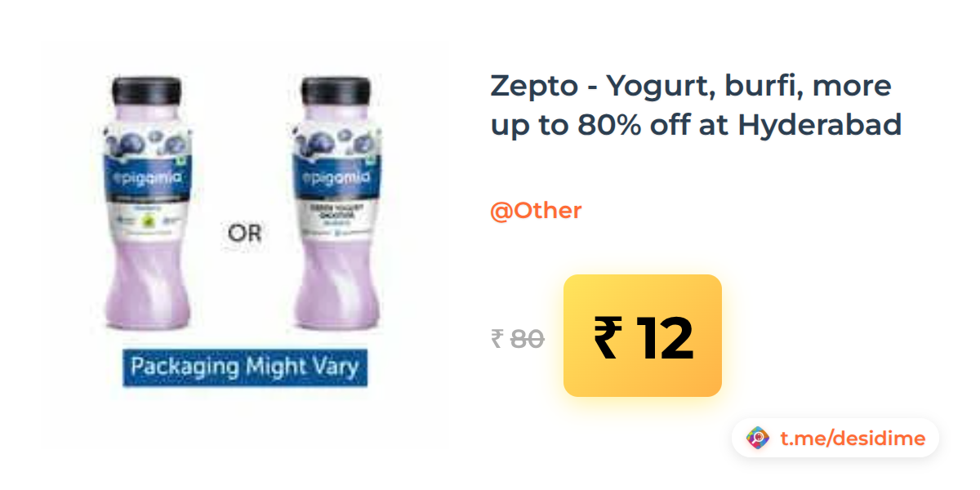
Task: Select the right Epigamia bottle image
Action: (336, 204)
